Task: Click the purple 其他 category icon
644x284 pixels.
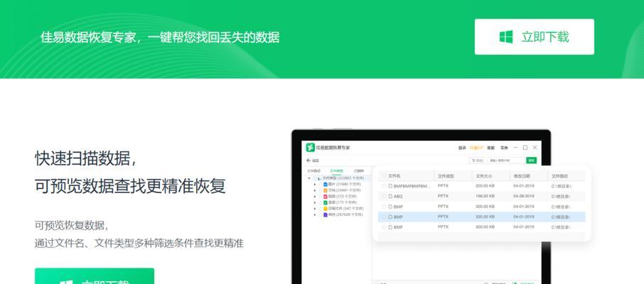Action: 326,214
